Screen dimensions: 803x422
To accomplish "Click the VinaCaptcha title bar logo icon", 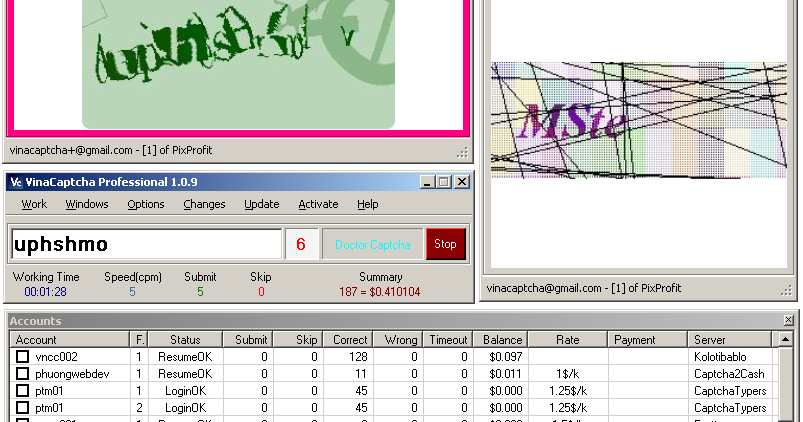I will click(16, 182).
